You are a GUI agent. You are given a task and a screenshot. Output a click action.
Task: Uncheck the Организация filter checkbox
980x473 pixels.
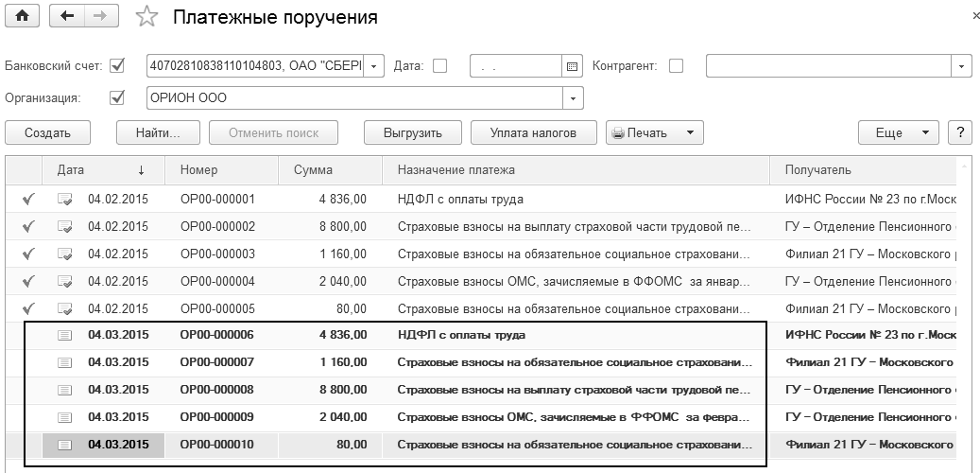(x=118, y=97)
